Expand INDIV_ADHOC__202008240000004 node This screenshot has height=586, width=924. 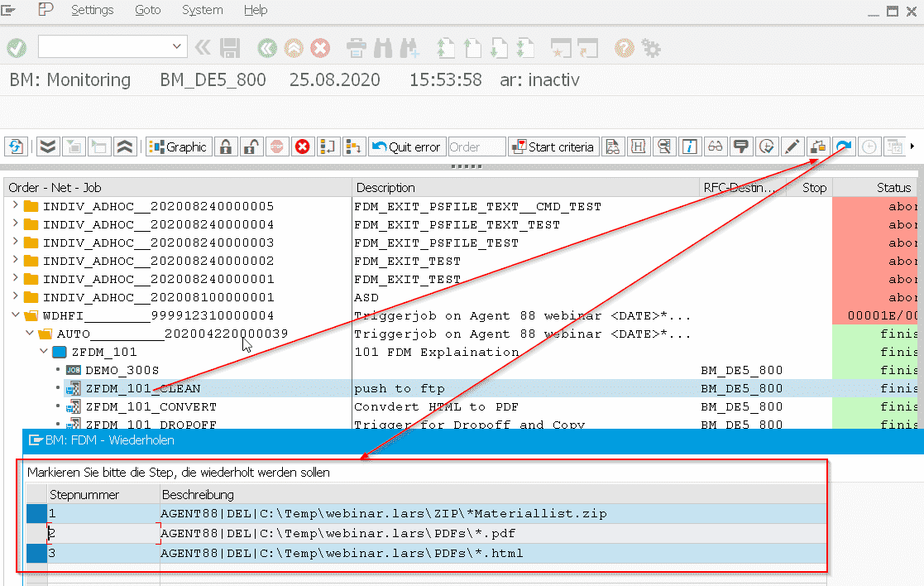coord(15,224)
